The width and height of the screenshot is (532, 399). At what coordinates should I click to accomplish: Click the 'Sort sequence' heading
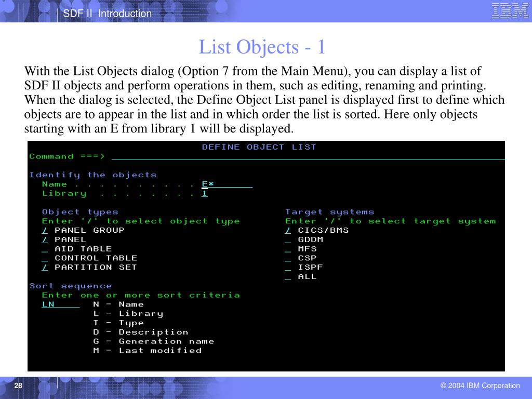[x=71, y=286]
